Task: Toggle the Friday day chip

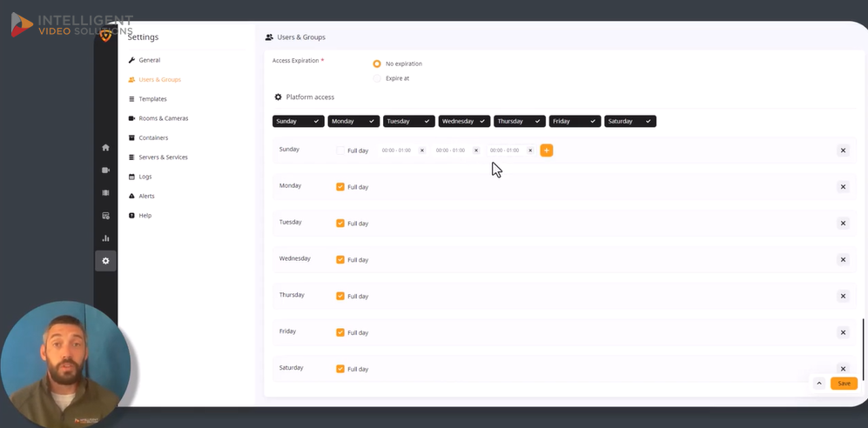Action: [575, 121]
